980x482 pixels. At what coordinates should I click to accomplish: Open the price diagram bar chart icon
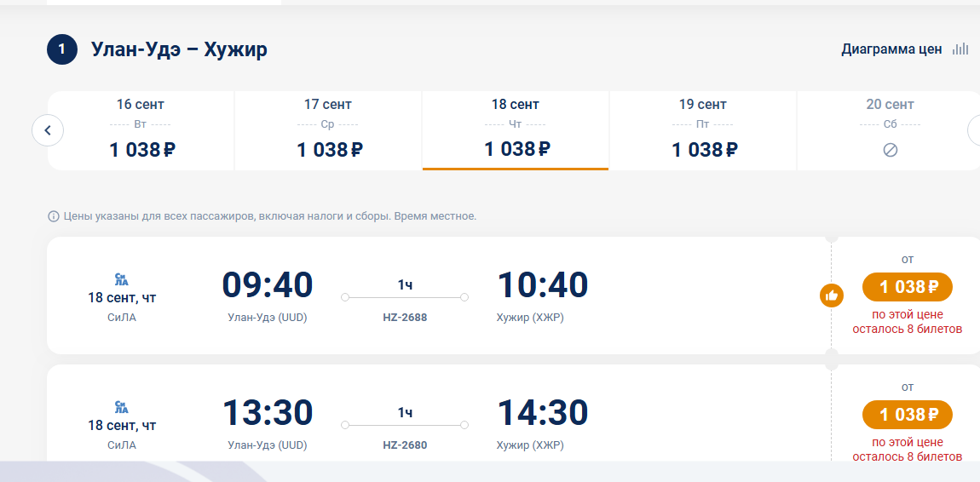960,49
